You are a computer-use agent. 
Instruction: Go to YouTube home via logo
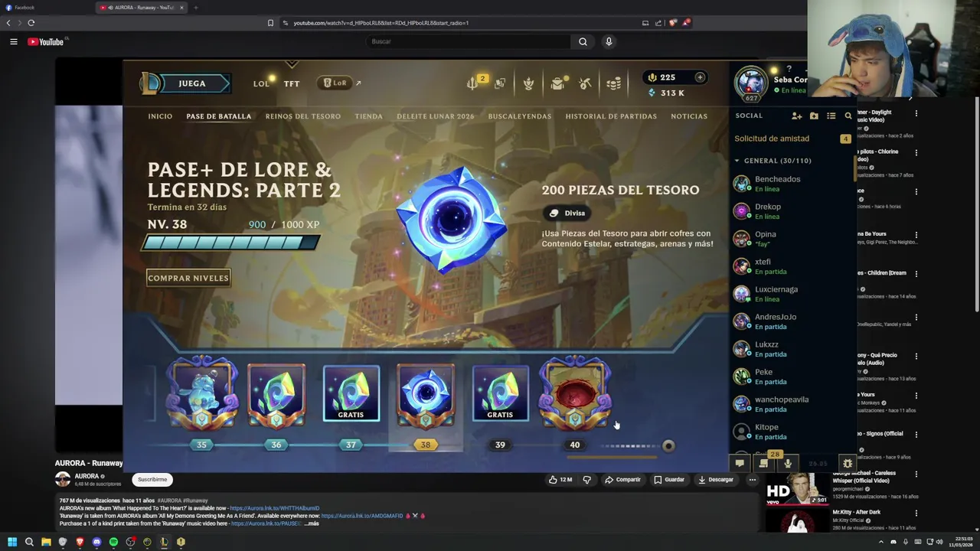point(46,41)
